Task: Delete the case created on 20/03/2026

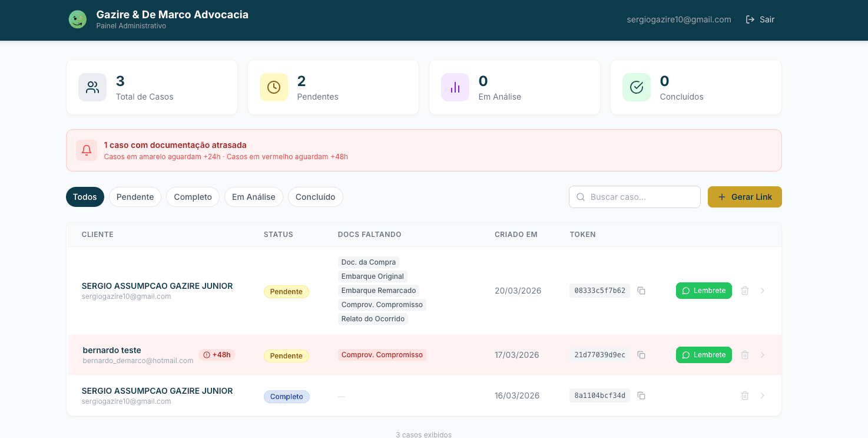Action: click(745, 291)
